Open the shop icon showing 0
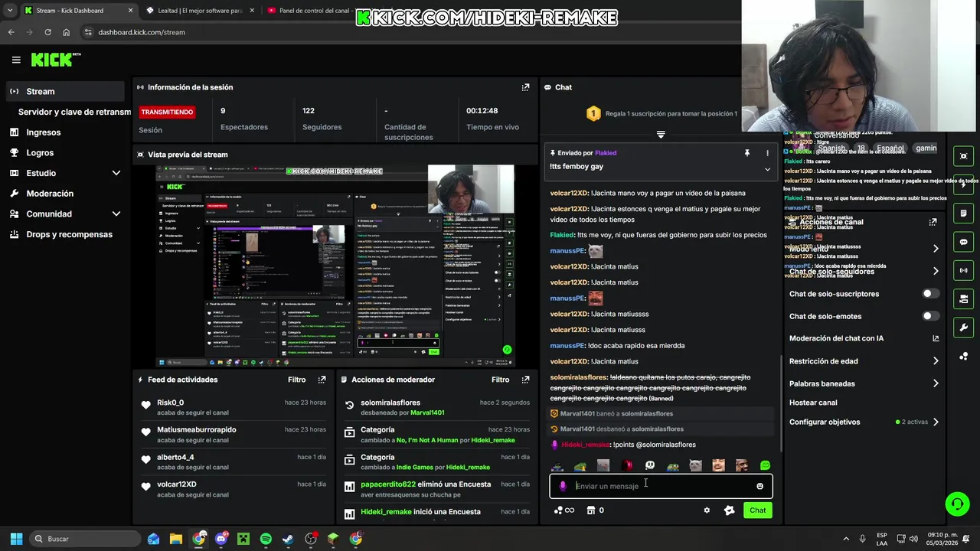Viewport: 980px width, 551px height. click(595, 510)
